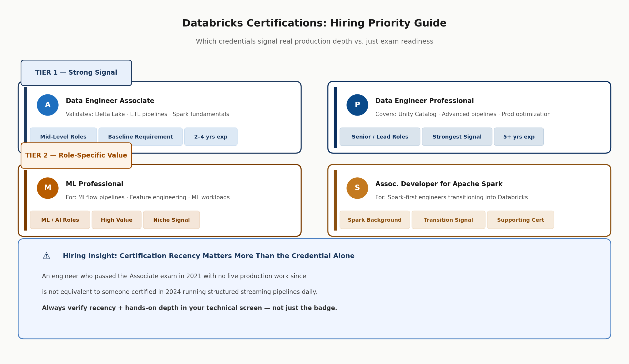
Task: Click the warning triangle icon
Action: point(46,256)
